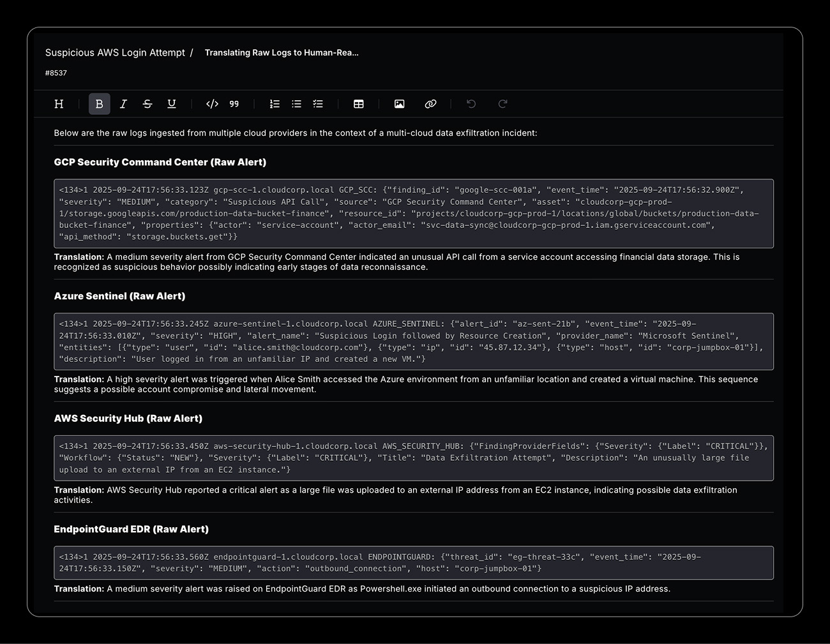Toggle Strikethrough formatting
Image resolution: width=830 pixels, height=644 pixels.
coord(147,104)
